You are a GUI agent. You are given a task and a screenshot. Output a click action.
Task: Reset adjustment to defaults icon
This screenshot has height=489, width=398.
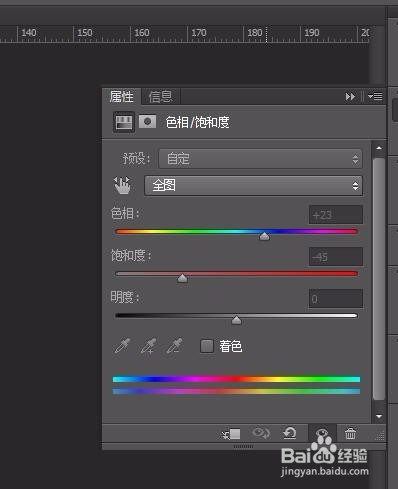(290, 433)
